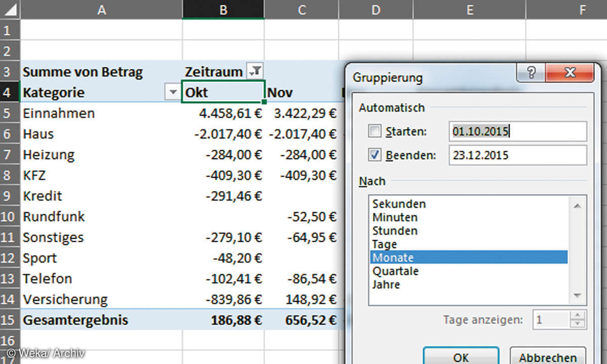This screenshot has height=364, width=607.
Task: Select Jahre in the Nach list
Action: pos(469,285)
